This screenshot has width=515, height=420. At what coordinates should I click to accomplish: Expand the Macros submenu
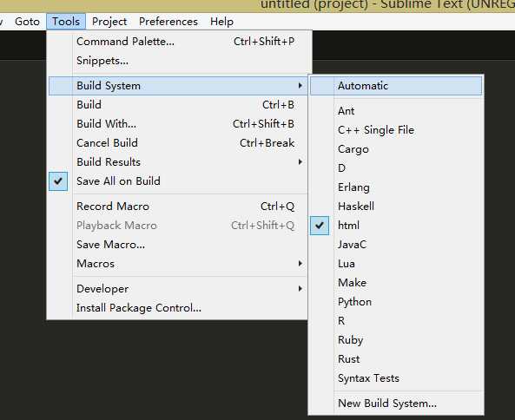coord(178,264)
